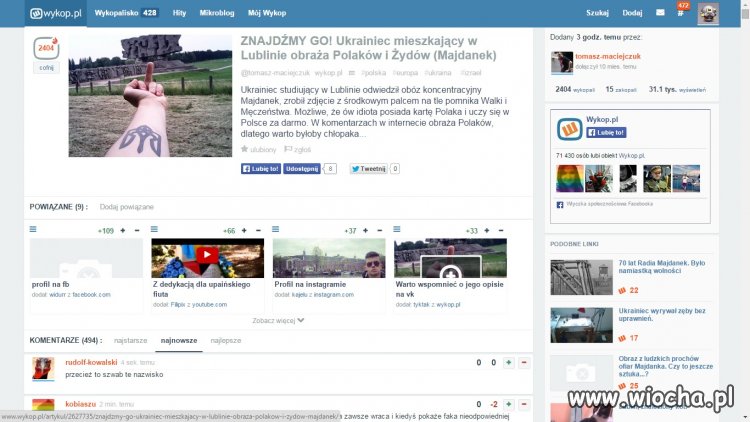Mark the article as ulubiony with star
Image resolution: width=750 pixels, height=422 pixels.
pos(258,149)
